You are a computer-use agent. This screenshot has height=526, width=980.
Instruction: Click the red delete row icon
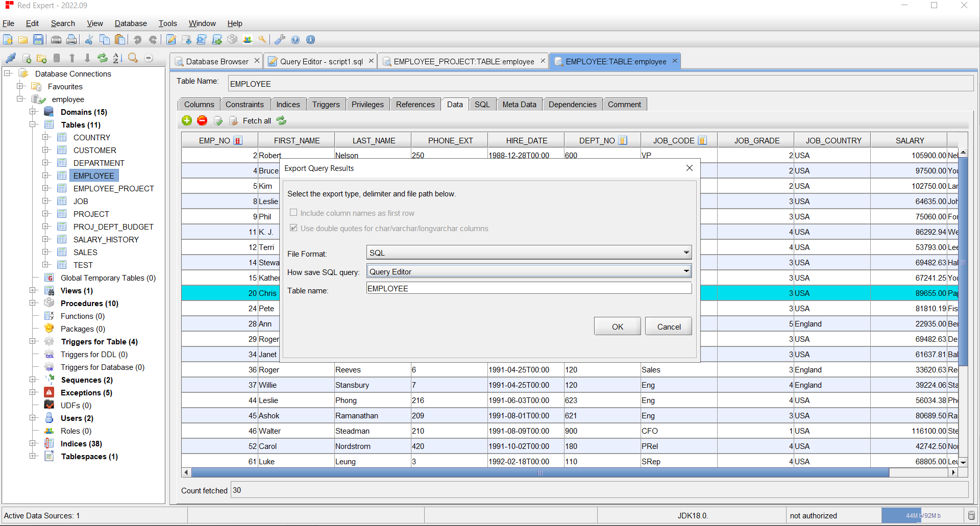pos(202,120)
